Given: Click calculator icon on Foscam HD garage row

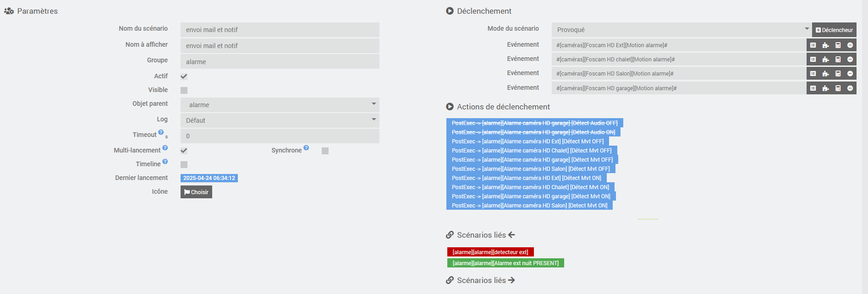Looking at the screenshot, I should pos(838,88).
